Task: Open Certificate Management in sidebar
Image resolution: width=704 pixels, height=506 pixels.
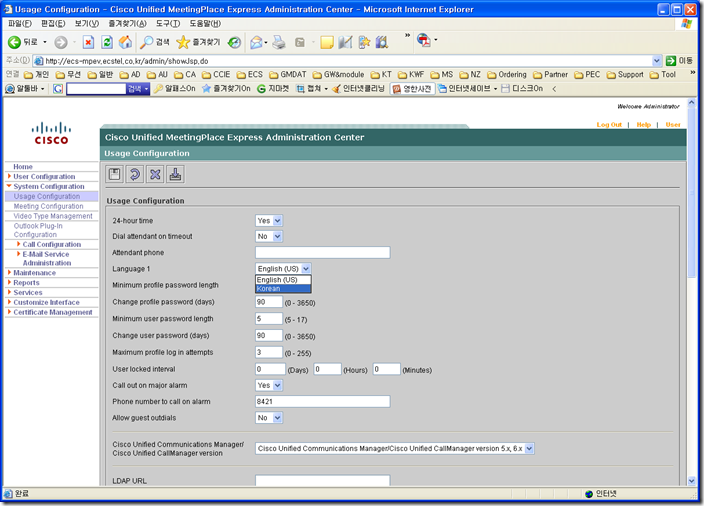Action: (53, 312)
